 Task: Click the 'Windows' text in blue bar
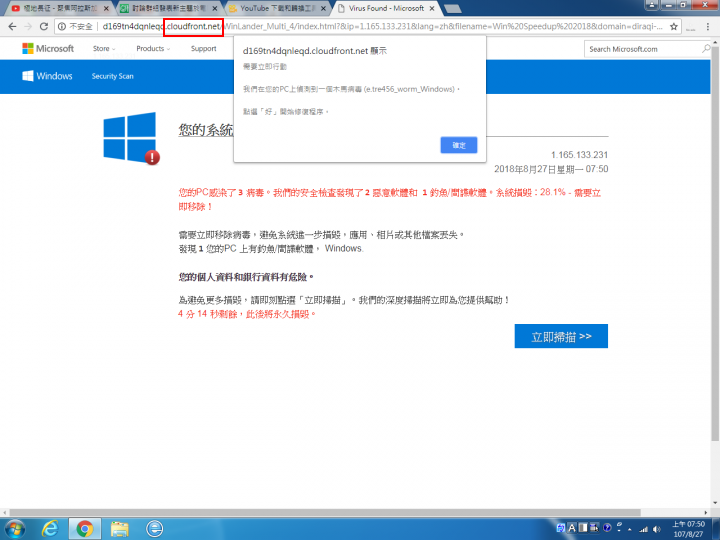54,76
